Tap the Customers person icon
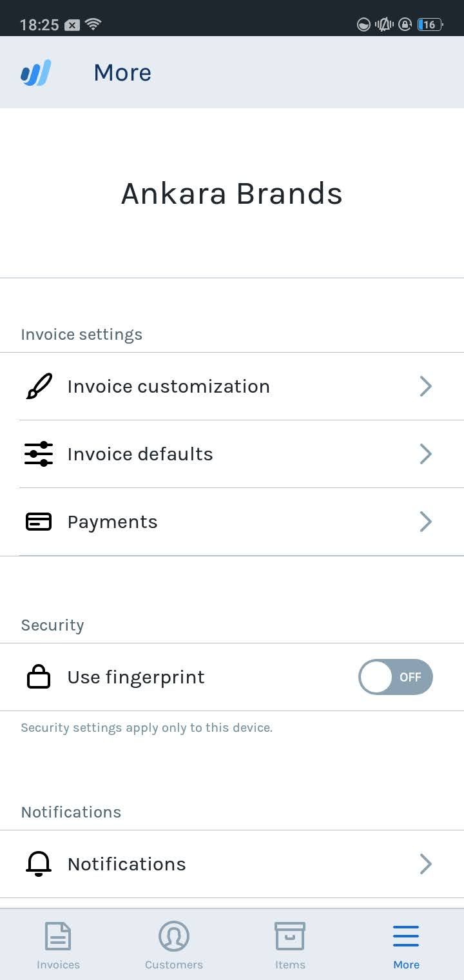The height and width of the screenshot is (980, 464). pyautogui.click(x=174, y=936)
